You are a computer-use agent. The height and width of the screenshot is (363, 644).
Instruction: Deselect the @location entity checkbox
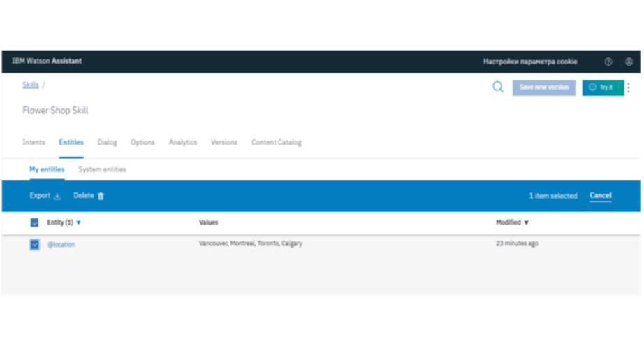(34, 245)
